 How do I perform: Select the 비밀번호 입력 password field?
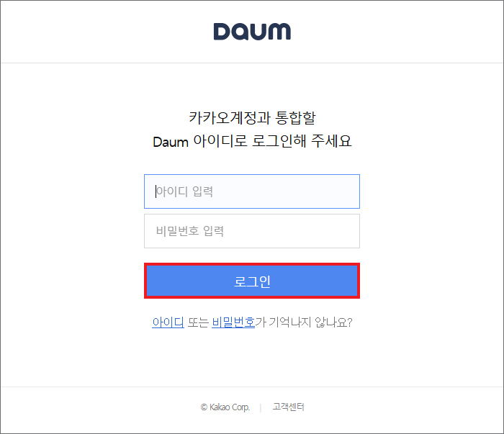pyautogui.click(x=252, y=231)
